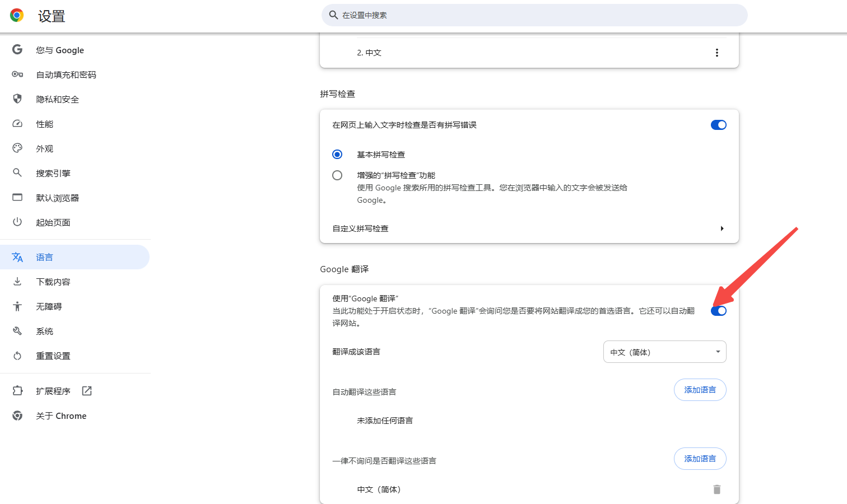Click 未添加任何语言 text
The image size is (847, 504).
tap(385, 421)
